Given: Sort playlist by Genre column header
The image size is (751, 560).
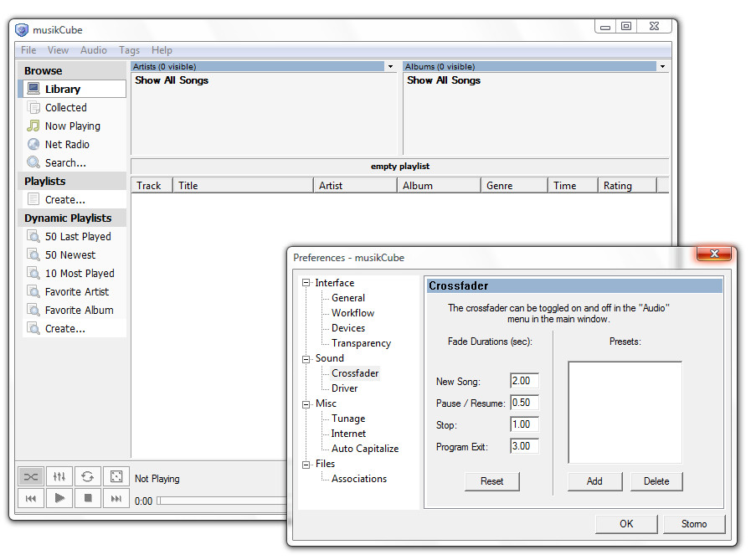Looking at the screenshot, I should [x=514, y=185].
